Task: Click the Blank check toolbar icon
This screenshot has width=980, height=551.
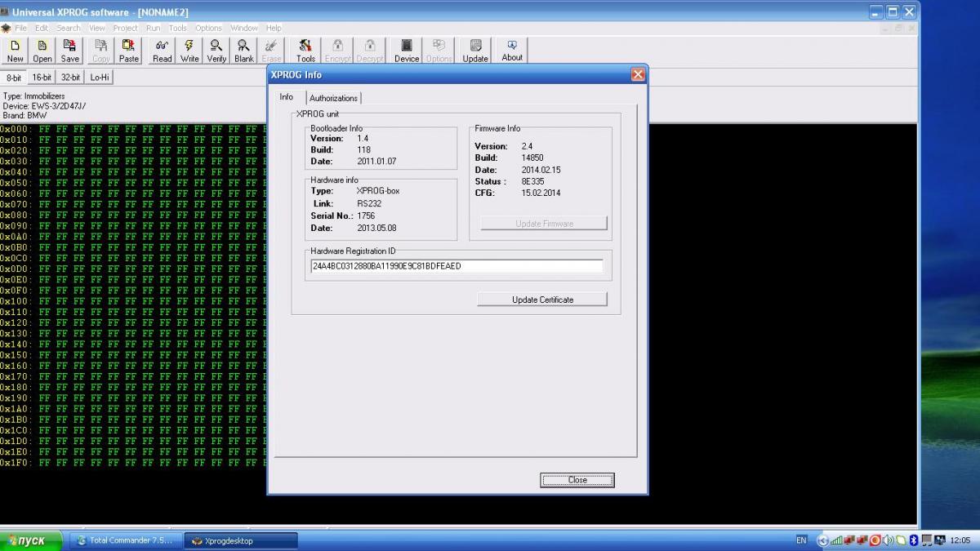Action: (x=243, y=51)
